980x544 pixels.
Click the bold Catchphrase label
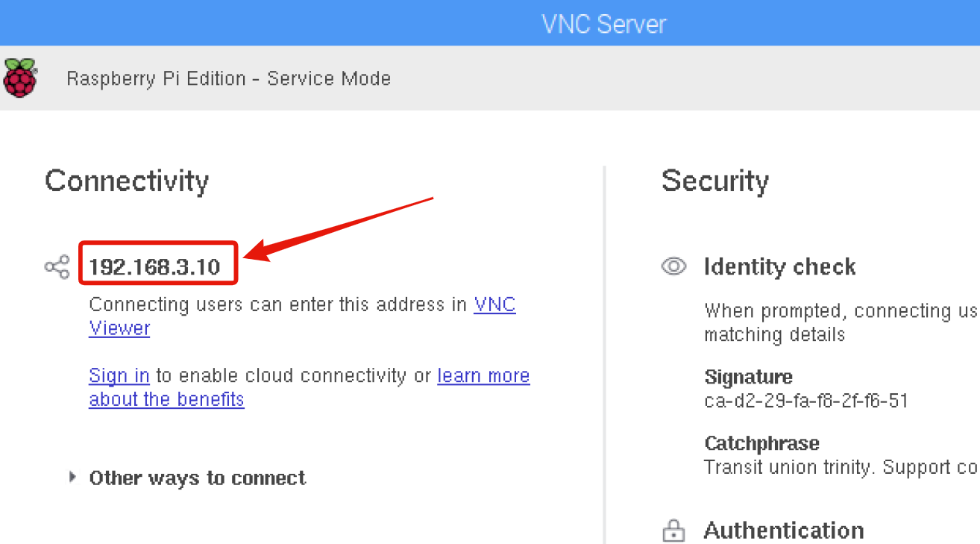(761, 443)
